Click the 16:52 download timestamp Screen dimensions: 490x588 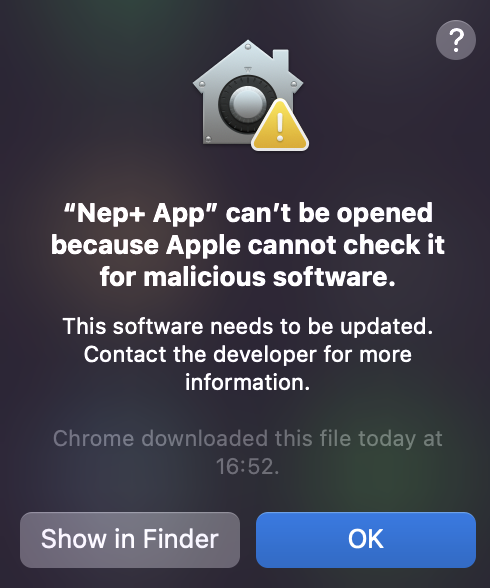coord(247,467)
